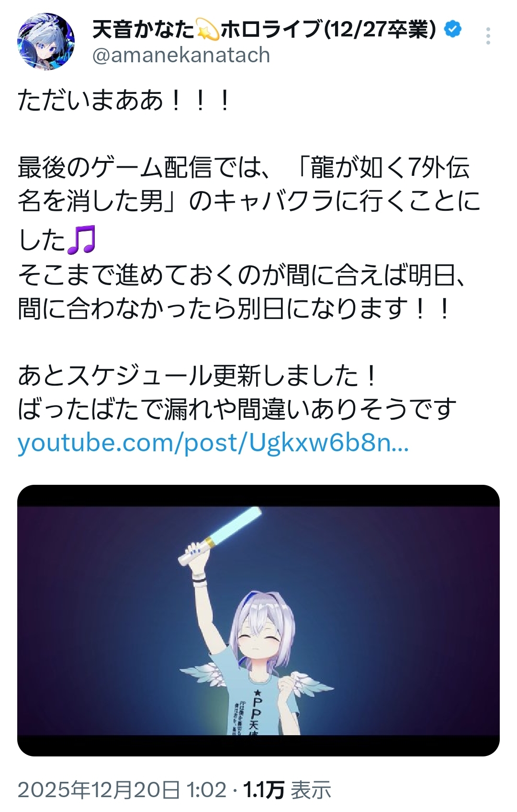
Task: Click the 1.1万 表示 view count
Action: tap(287, 789)
